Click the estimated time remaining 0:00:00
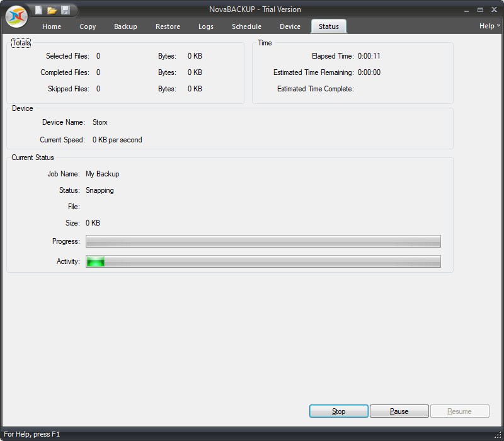504x441 pixels. tap(369, 72)
